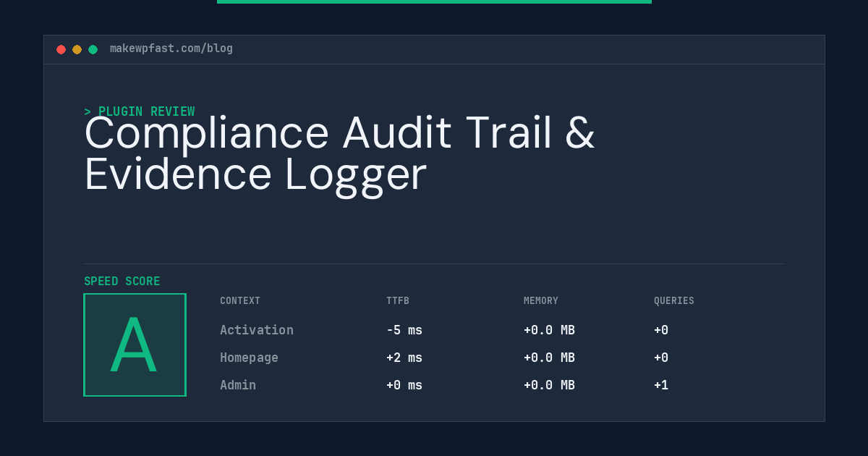Click Activation row memory '+0.0 MB'

[x=549, y=330]
